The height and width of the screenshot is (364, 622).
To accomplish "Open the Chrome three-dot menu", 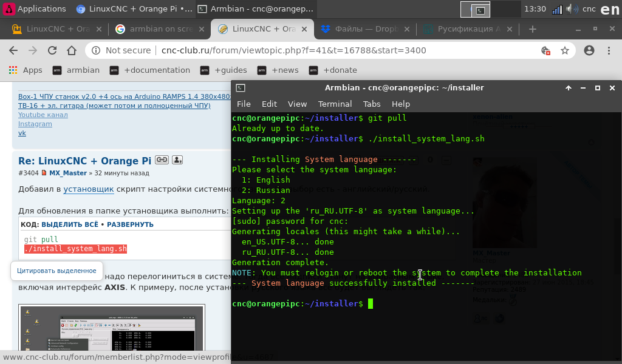I will 609,50.
